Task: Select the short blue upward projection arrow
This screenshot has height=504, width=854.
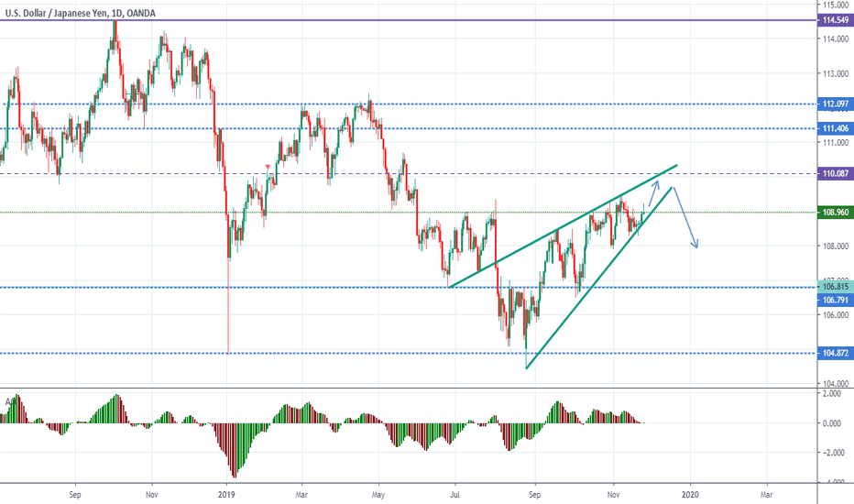Action: [x=654, y=191]
